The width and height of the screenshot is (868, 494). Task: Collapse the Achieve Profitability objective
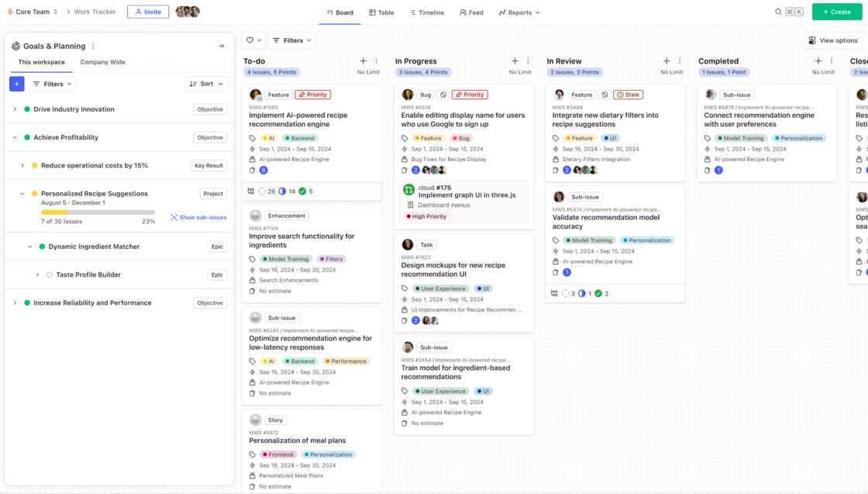(15, 137)
